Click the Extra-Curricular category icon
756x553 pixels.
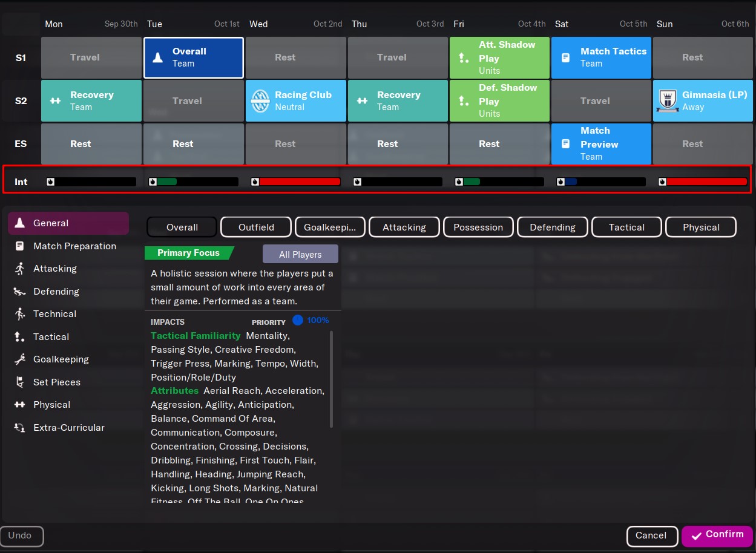pyautogui.click(x=20, y=428)
